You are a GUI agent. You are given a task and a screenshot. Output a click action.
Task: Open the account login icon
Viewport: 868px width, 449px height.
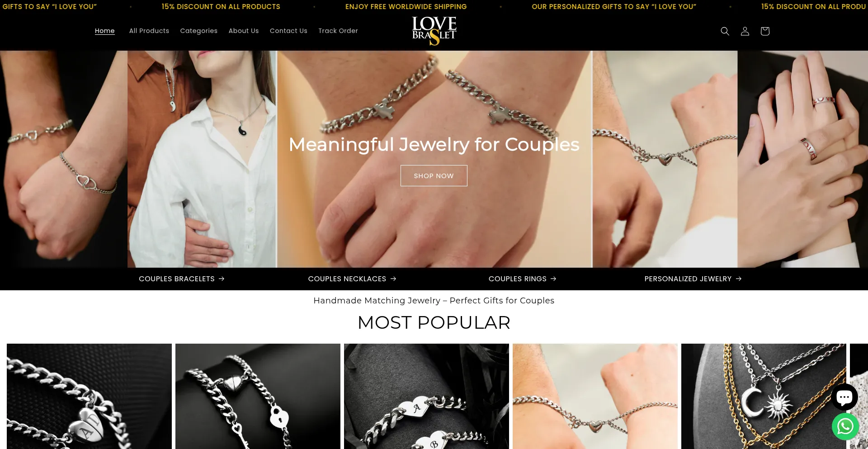click(745, 31)
